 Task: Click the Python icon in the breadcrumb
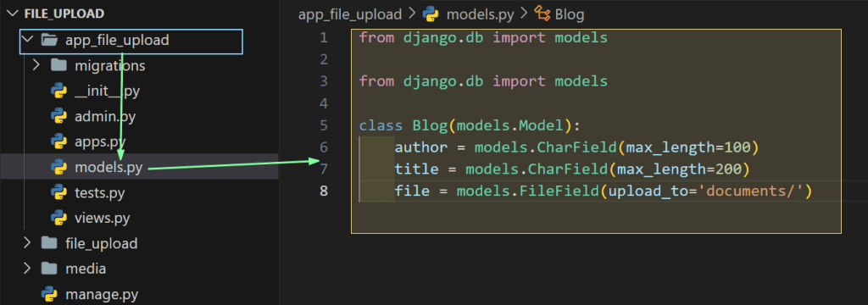pyautogui.click(x=430, y=14)
